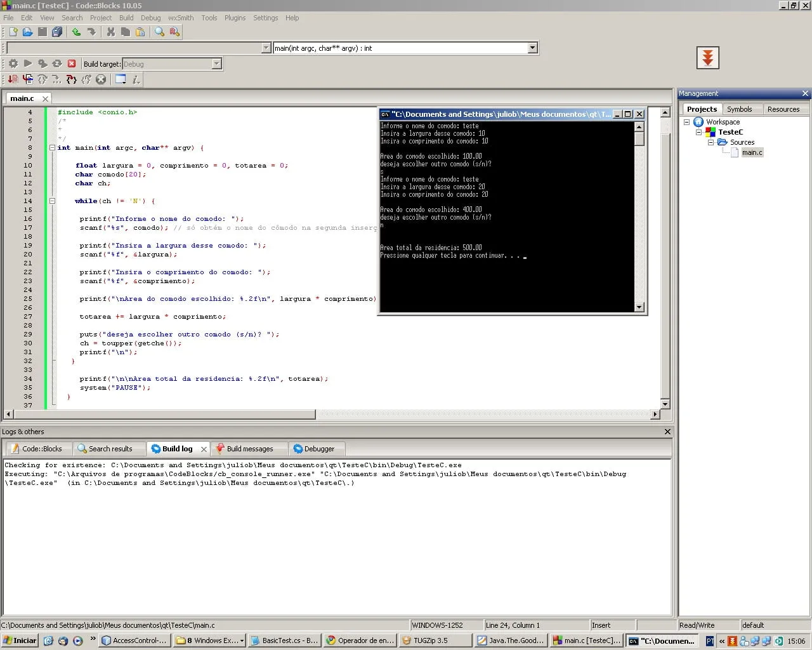Screen dimensions: 812x650
Task: Click the Save all files icon
Action: (57, 32)
